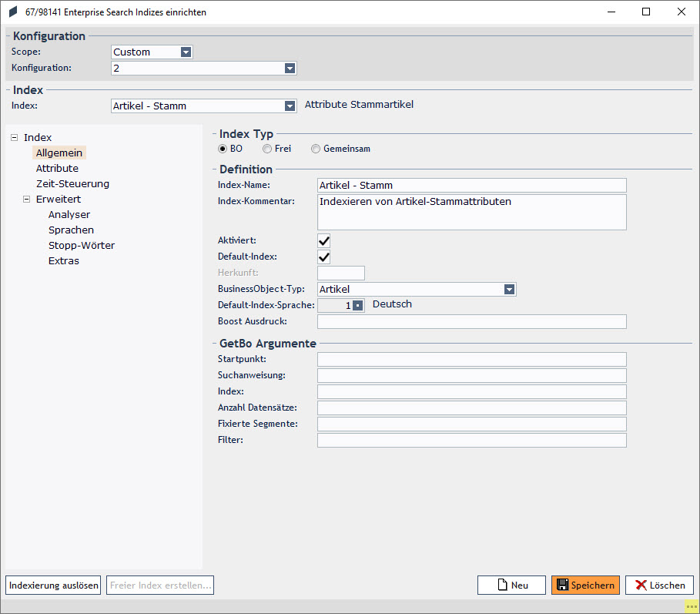Screen dimensions: 700x614
Task: Close the Enterprise Search Indizes window
Action: (x=682, y=12)
